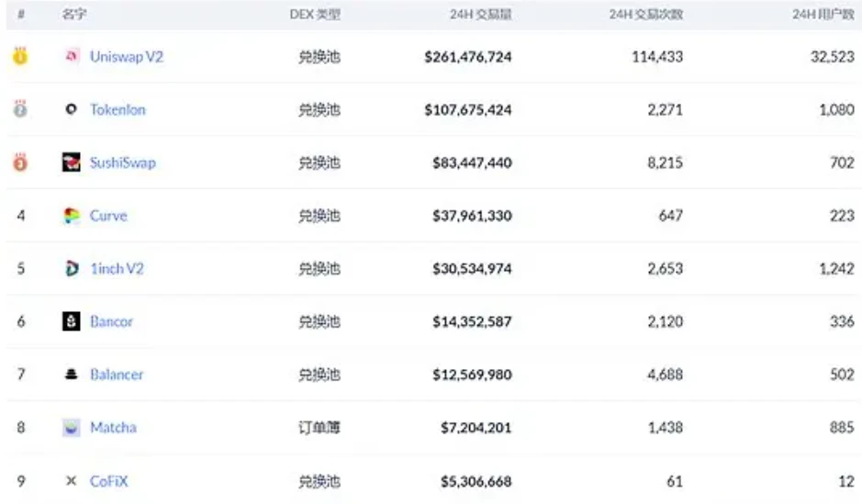The width and height of the screenshot is (862, 504).
Task: Sort by 24H 交易量 column header
Action: coord(480,16)
